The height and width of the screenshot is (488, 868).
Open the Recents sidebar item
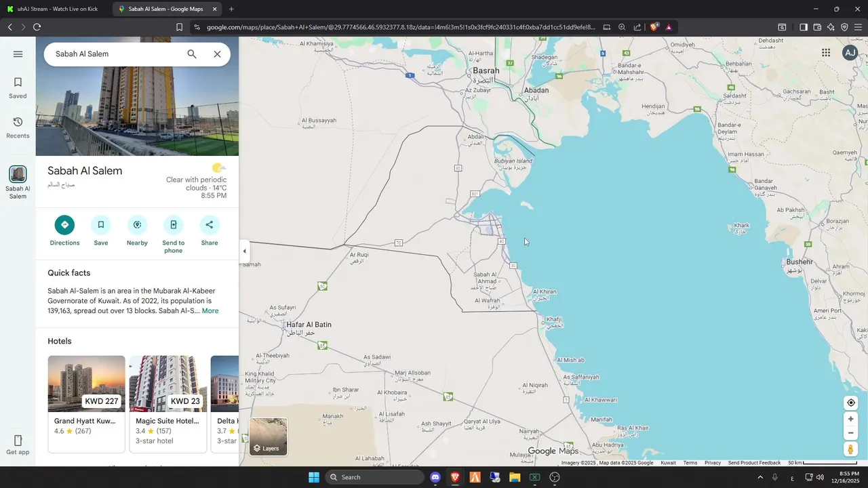pyautogui.click(x=18, y=127)
